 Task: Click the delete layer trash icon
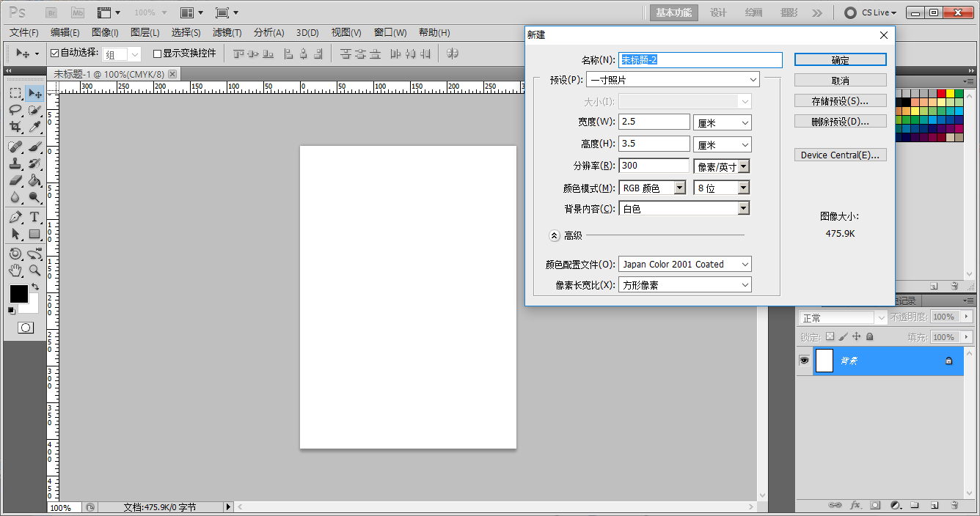954,506
